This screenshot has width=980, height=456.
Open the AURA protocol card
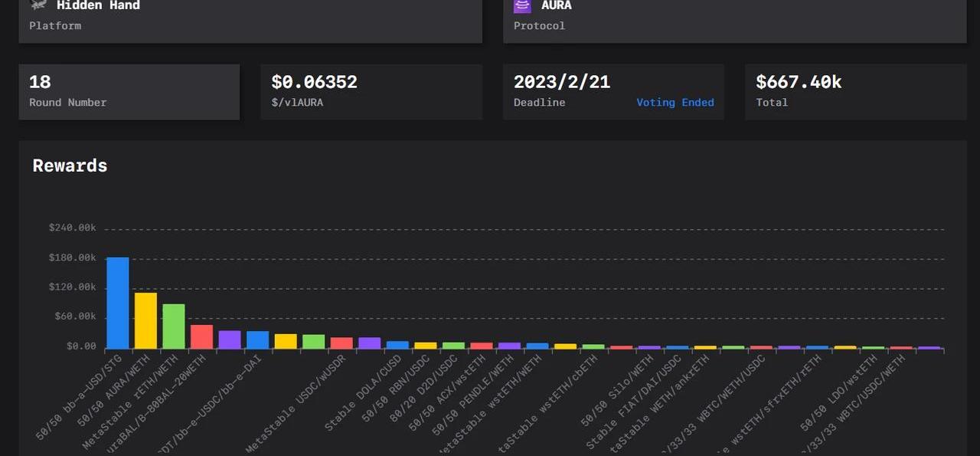point(734,20)
